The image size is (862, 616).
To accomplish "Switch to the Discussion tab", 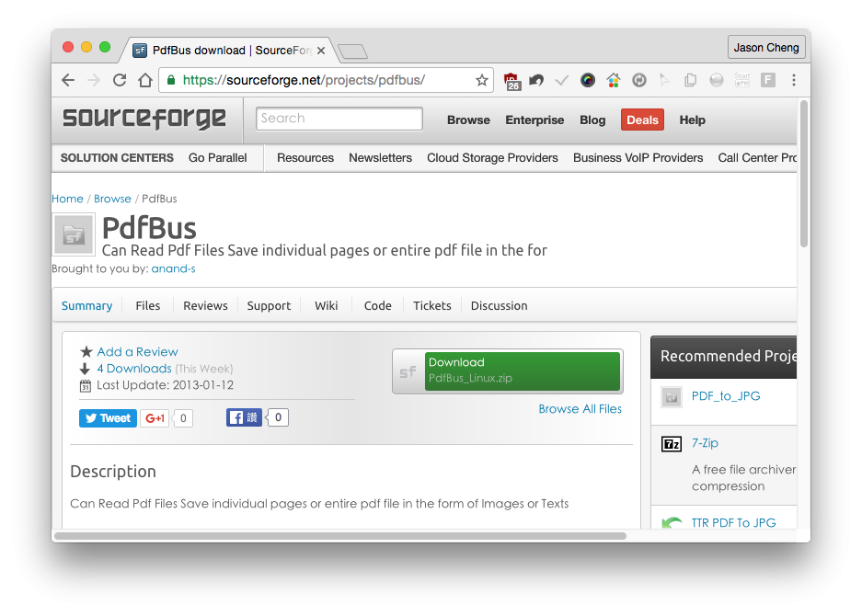I will 500,305.
